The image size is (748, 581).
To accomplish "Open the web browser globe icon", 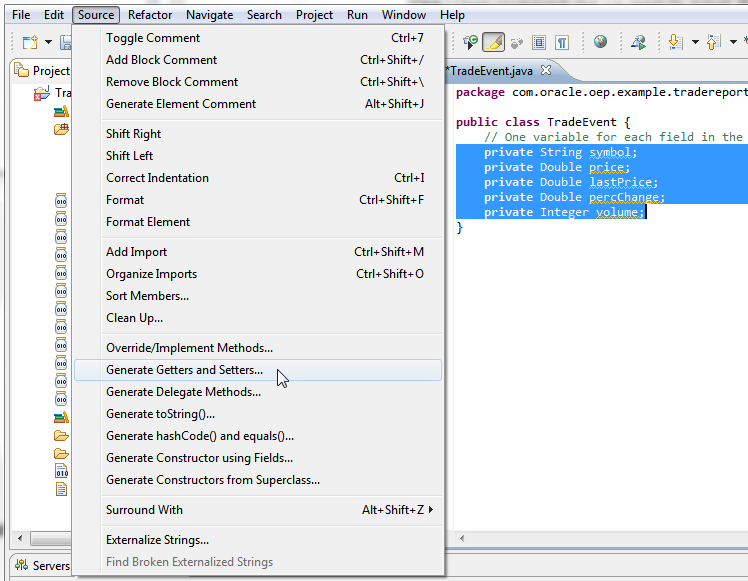I will pos(600,42).
